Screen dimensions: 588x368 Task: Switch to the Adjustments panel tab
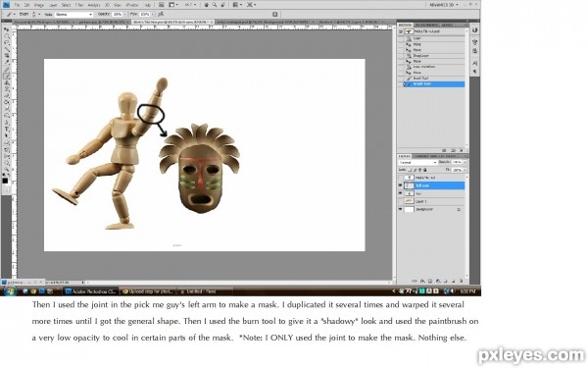[426, 26]
